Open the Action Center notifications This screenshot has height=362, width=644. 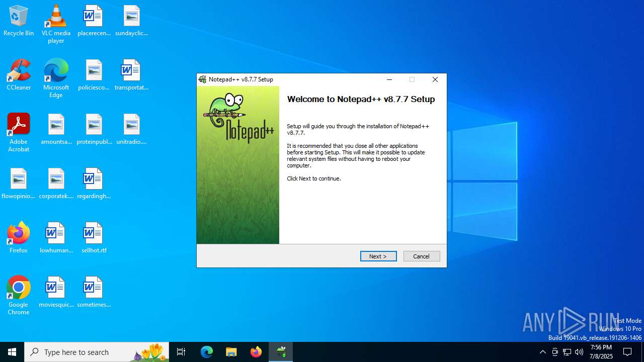click(x=628, y=352)
